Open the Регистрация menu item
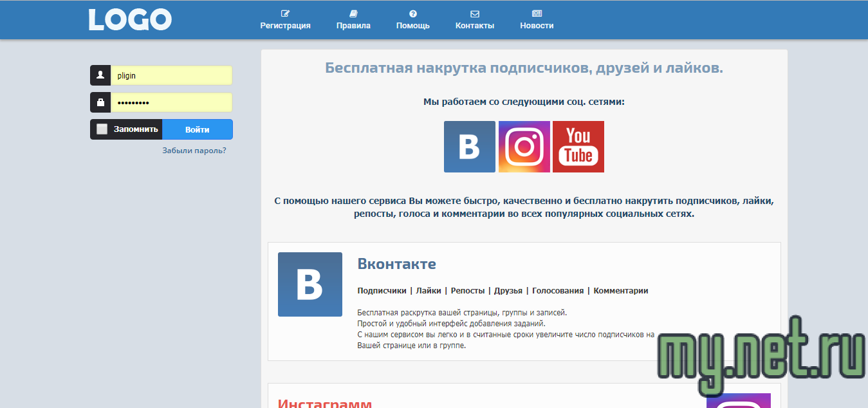Screen dimensions: 868x408 (x=285, y=26)
